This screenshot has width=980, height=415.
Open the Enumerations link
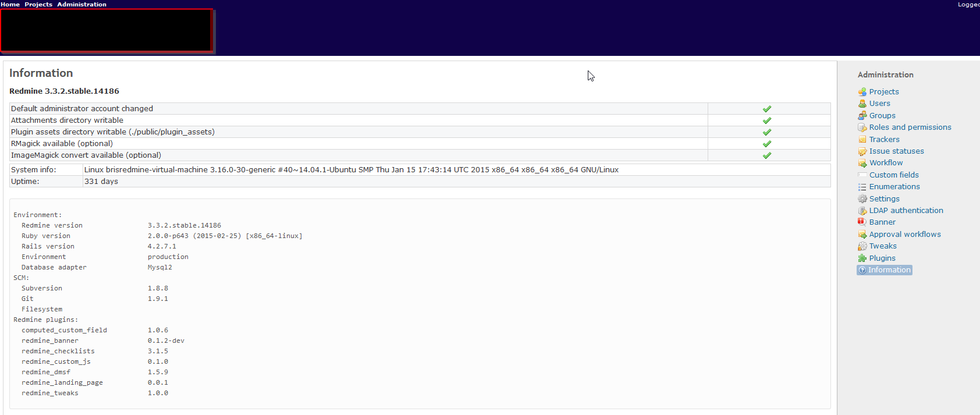[x=894, y=187]
